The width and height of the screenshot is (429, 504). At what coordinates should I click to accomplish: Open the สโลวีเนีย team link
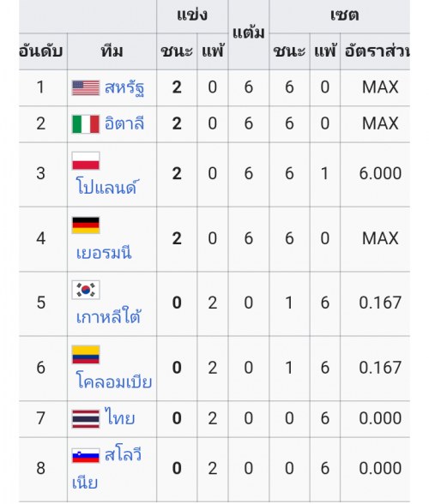106,469
